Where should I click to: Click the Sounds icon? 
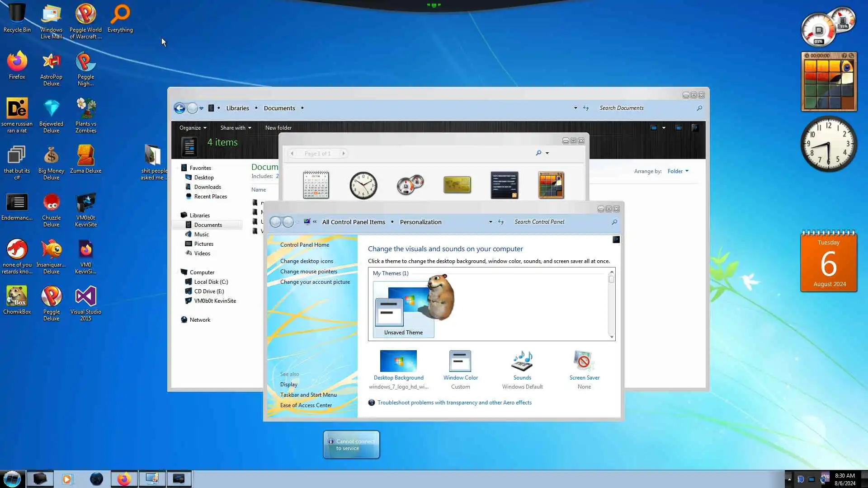(x=522, y=361)
